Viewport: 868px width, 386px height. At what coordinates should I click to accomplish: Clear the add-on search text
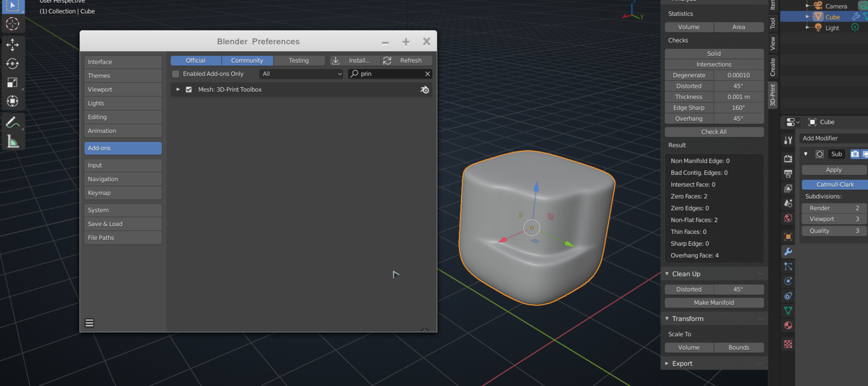pyautogui.click(x=428, y=74)
